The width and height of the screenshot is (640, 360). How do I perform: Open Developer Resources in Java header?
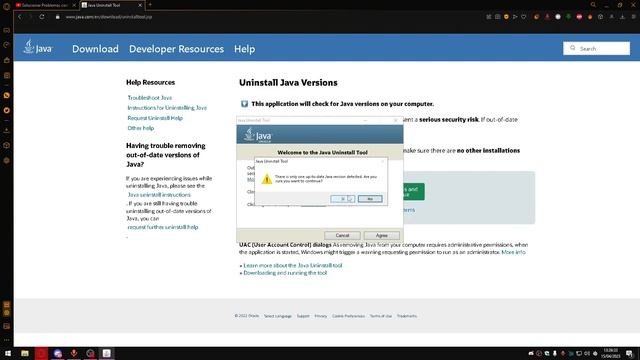pos(176,49)
